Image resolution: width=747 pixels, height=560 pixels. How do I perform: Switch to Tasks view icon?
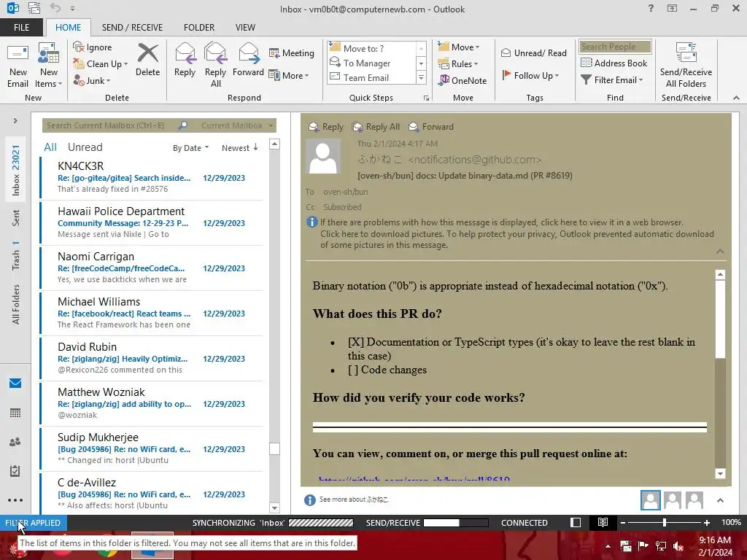point(15,471)
